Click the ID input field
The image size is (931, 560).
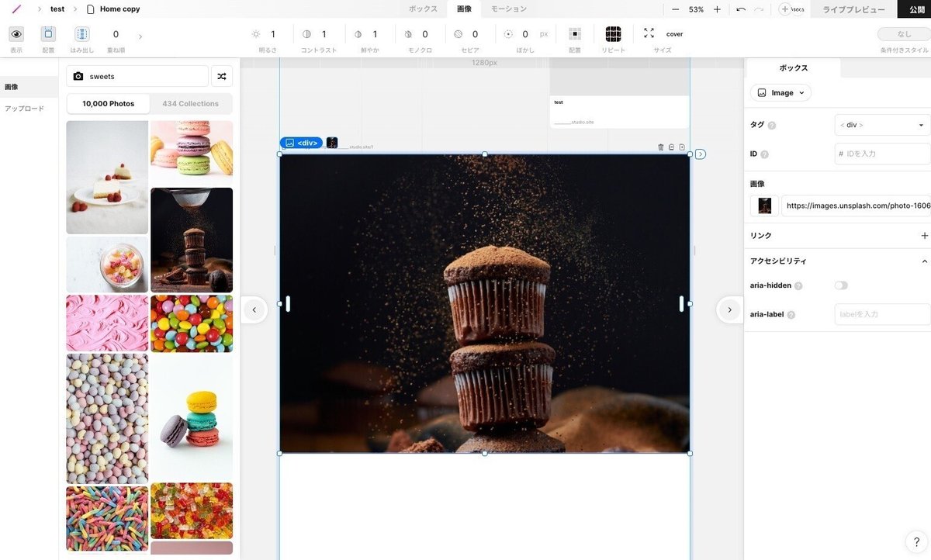[882, 154]
